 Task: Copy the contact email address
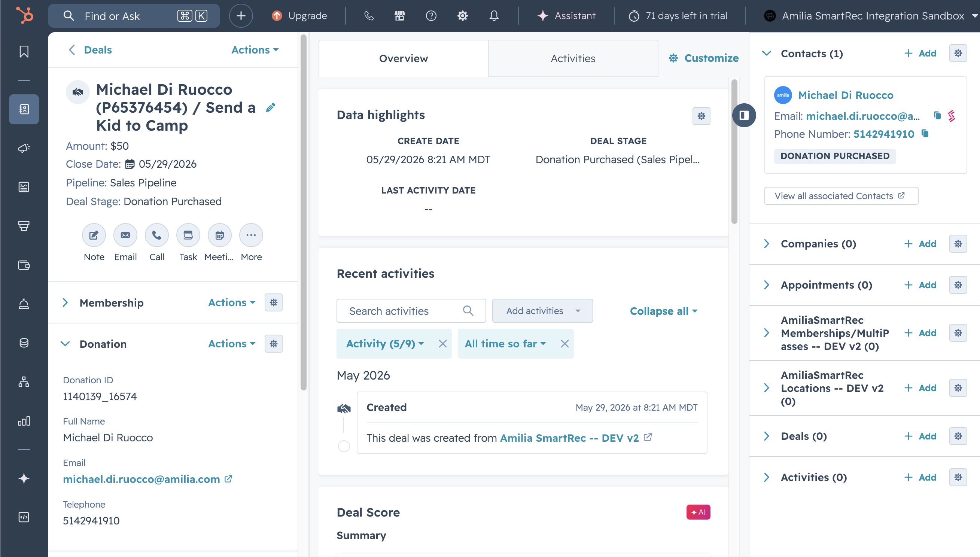coord(937,116)
